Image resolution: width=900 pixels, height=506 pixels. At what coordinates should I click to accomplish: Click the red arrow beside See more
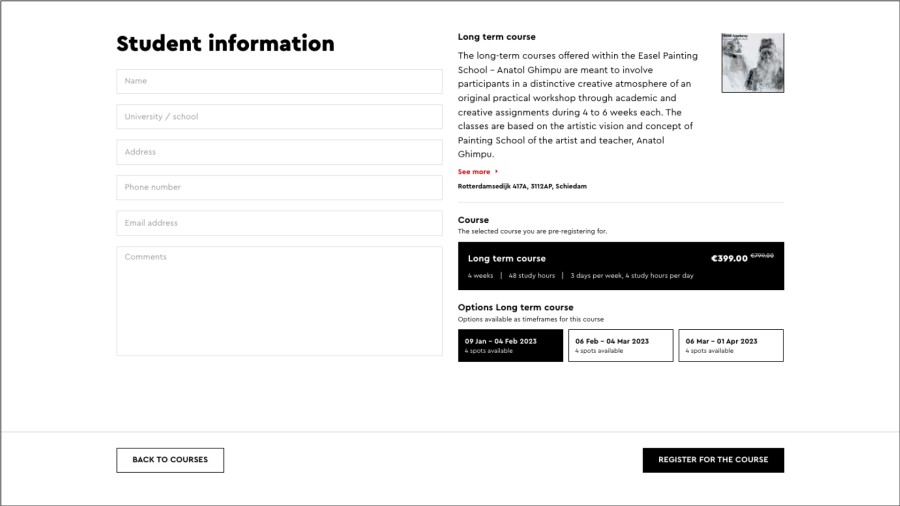point(497,172)
